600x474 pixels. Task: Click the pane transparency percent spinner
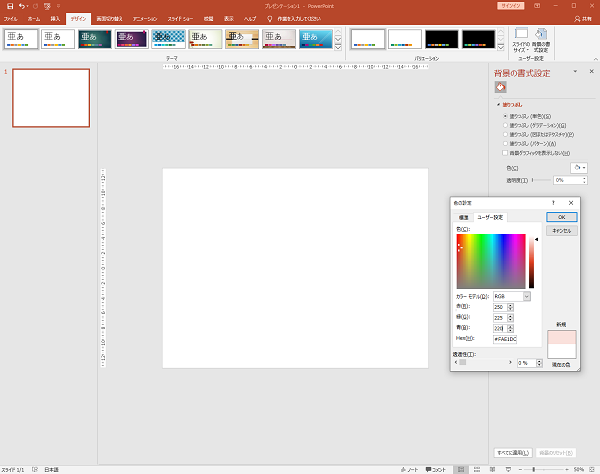(x=584, y=180)
